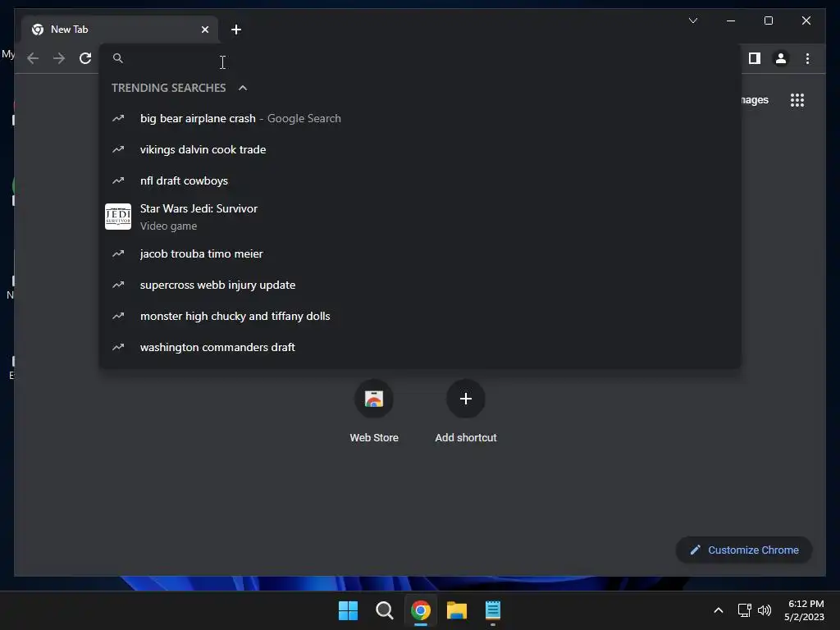The width and height of the screenshot is (840, 630).
Task: Select "Star Wars Jedi: Survivor" suggestion
Action: 421,217
